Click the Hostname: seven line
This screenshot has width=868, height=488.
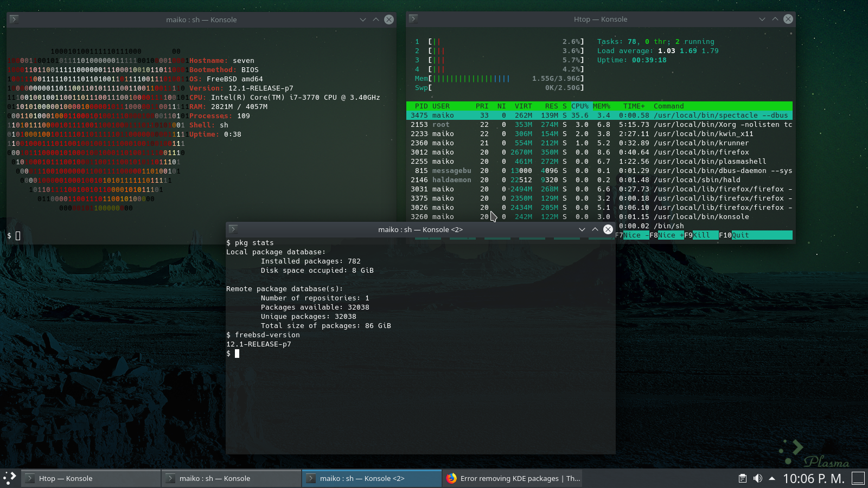point(222,61)
